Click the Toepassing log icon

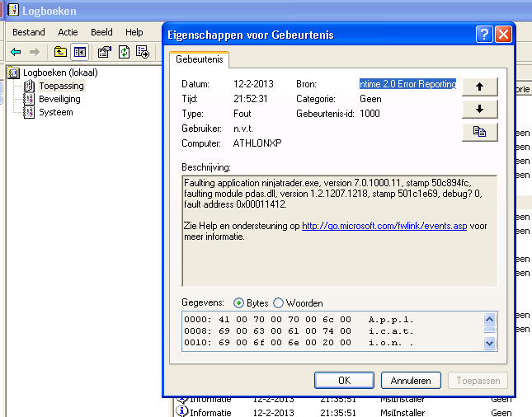coord(29,86)
